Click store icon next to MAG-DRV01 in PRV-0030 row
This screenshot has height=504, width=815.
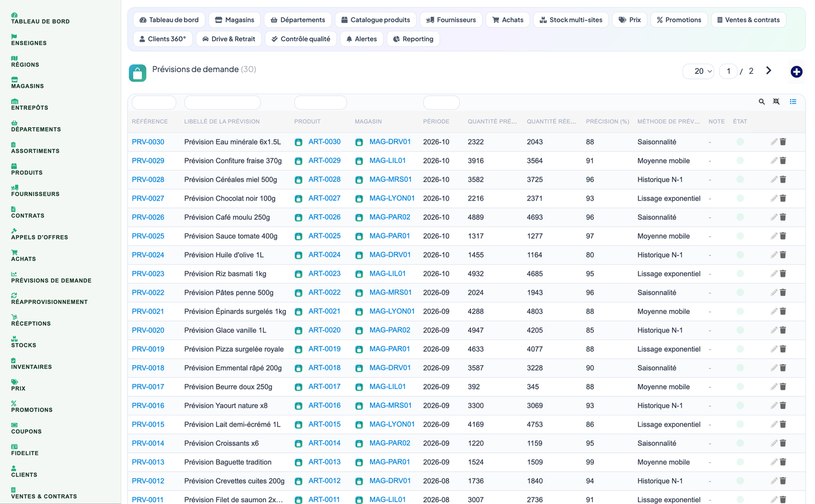coord(359,142)
